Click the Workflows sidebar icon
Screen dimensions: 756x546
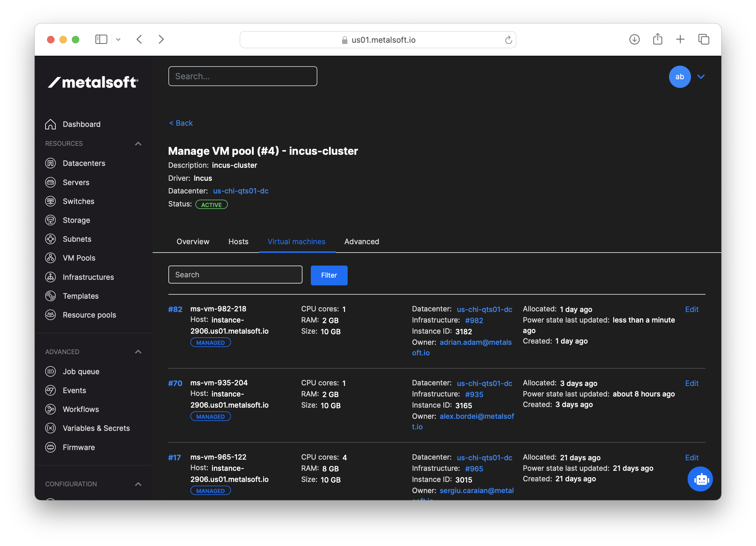pyautogui.click(x=50, y=409)
